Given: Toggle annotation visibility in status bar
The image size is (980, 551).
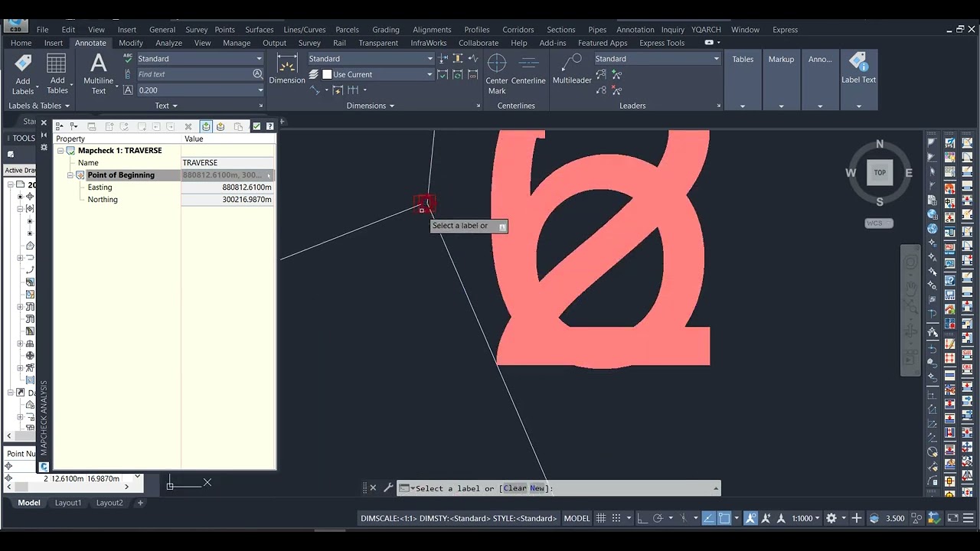Looking at the screenshot, I should click(x=750, y=518).
